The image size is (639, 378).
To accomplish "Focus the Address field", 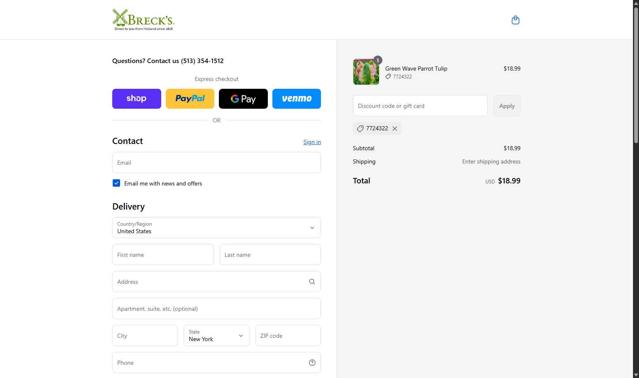I will tap(216, 282).
